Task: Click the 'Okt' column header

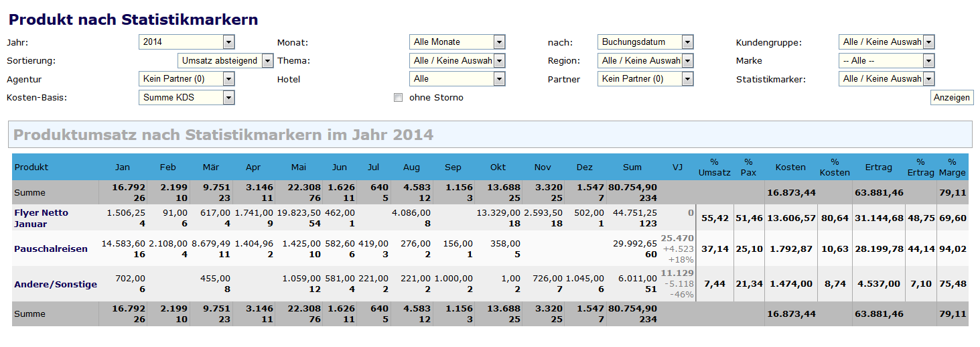Action: (x=498, y=167)
